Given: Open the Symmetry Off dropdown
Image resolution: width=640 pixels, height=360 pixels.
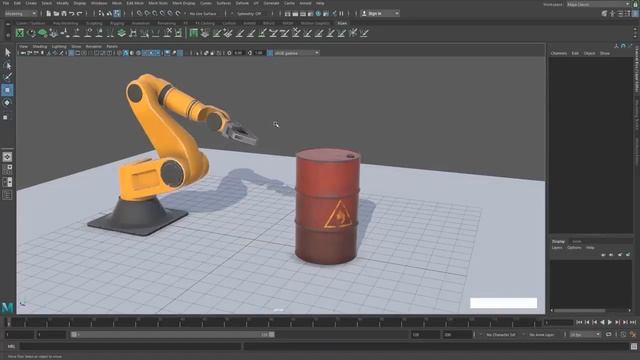Looking at the screenshot, I should (250, 13).
